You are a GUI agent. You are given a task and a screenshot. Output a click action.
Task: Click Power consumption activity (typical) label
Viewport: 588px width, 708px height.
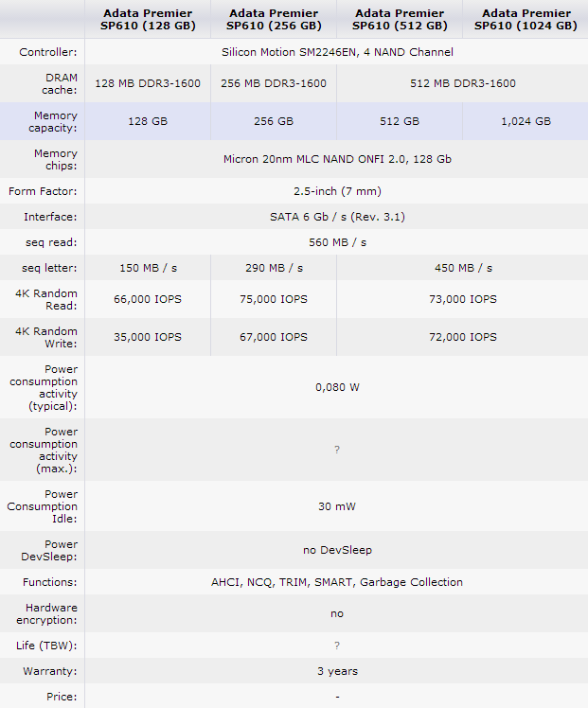tap(44, 387)
